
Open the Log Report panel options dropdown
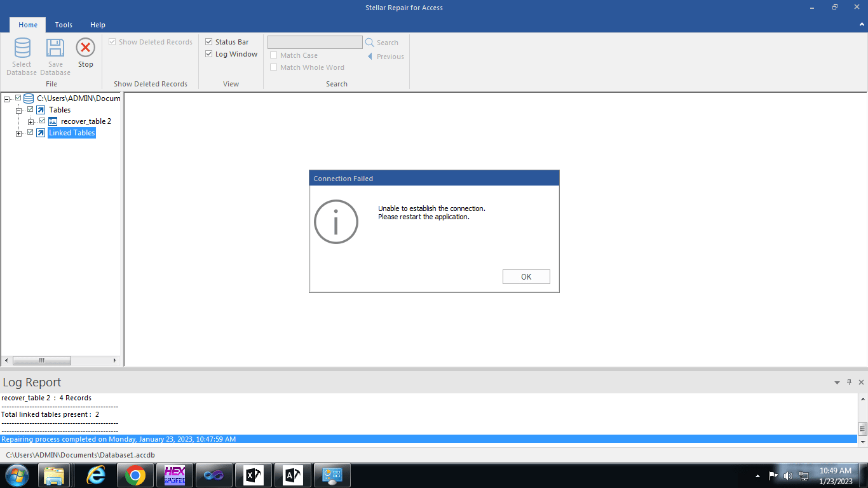pyautogui.click(x=837, y=383)
